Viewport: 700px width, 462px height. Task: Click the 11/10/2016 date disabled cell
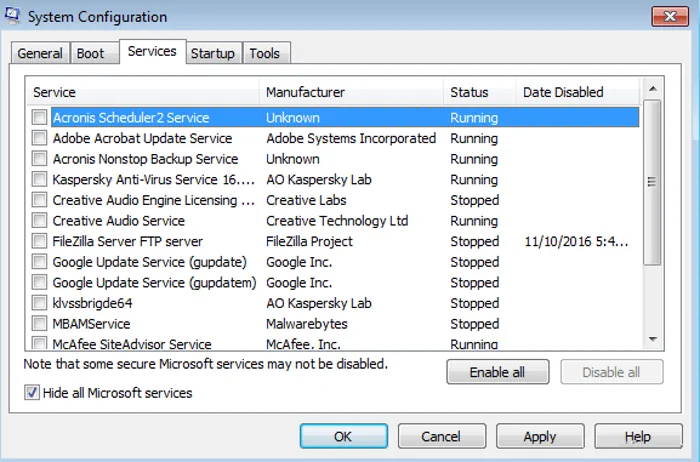(x=576, y=241)
